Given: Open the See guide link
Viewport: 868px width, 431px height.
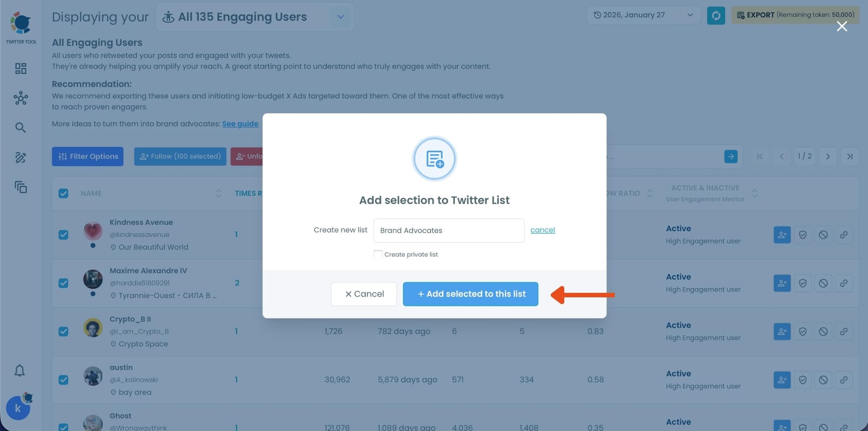Looking at the screenshot, I should (x=240, y=124).
